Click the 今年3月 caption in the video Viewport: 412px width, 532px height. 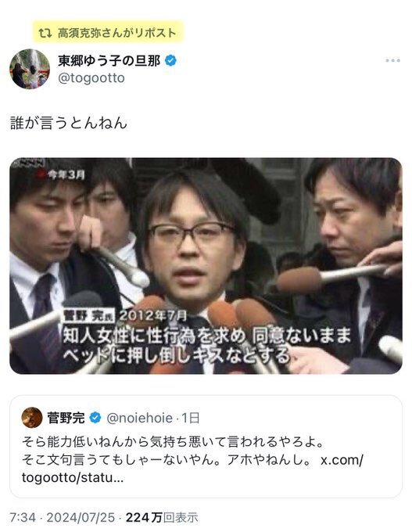[66, 174]
